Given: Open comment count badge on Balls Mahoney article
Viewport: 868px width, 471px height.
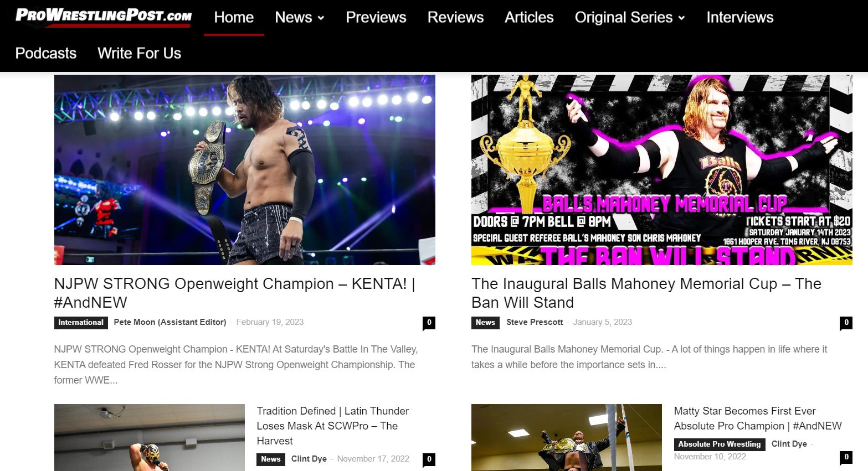Looking at the screenshot, I should 846,323.
